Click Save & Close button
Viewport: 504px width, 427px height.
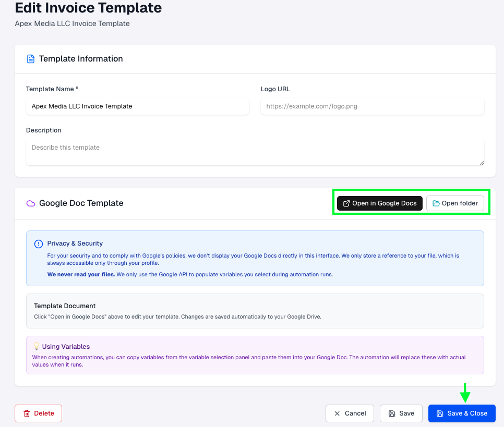462,413
